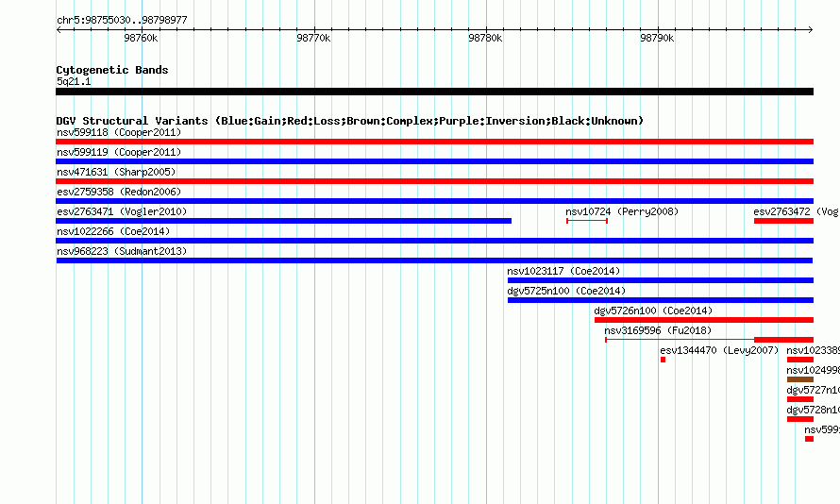Select the red nsv471631 loss bar
Screen dimensions: 840x504
pyautogui.click(x=434, y=181)
